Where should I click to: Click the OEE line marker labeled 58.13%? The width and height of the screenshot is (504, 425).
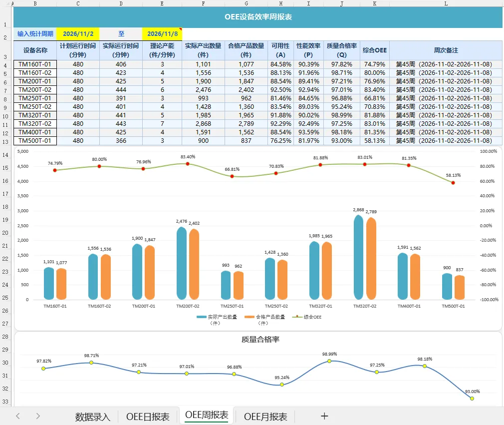pyautogui.click(x=453, y=183)
